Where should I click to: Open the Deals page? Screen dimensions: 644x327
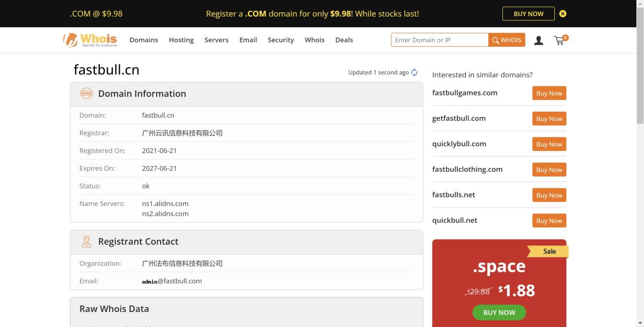(x=344, y=40)
